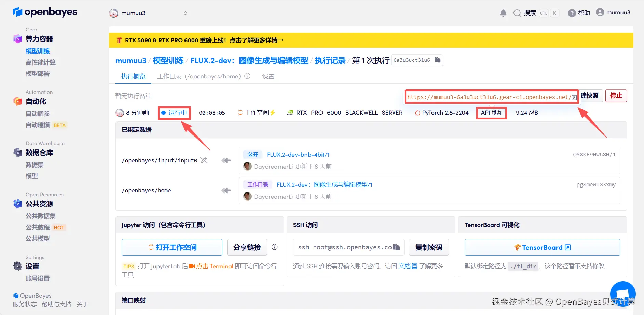Image resolution: width=644 pixels, height=315 pixels.
Task: Open JupyterLab via 打开工作空间
Action: pos(172,247)
